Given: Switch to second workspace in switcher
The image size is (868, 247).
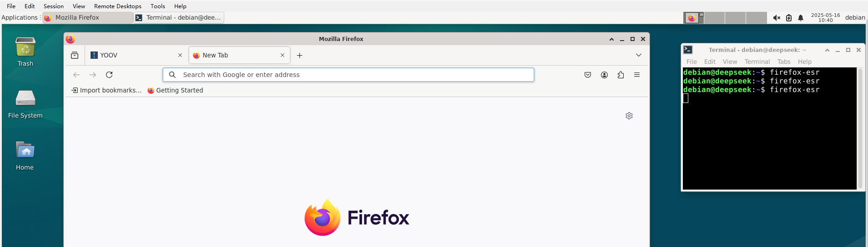Looking at the screenshot, I should [715, 18].
